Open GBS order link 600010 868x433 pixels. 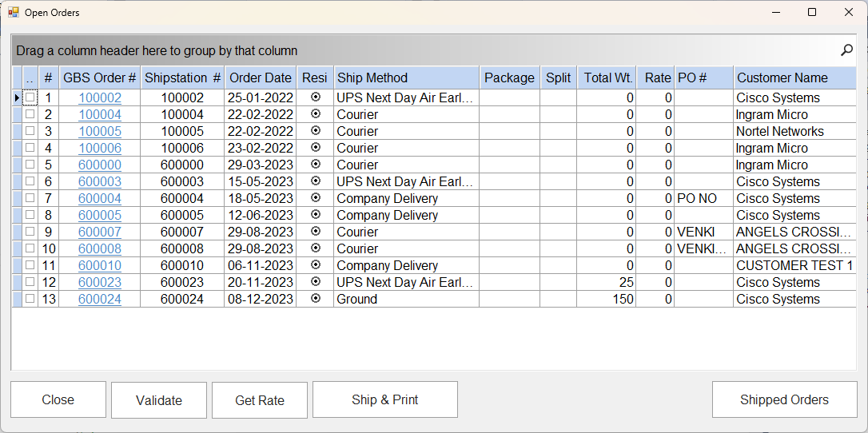[100, 265]
